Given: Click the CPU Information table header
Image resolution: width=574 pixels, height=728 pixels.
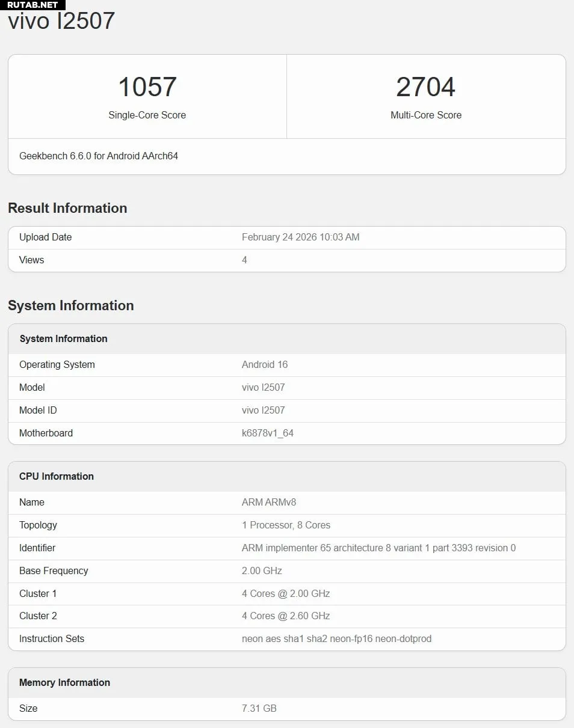Looking at the screenshot, I should [x=57, y=477].
